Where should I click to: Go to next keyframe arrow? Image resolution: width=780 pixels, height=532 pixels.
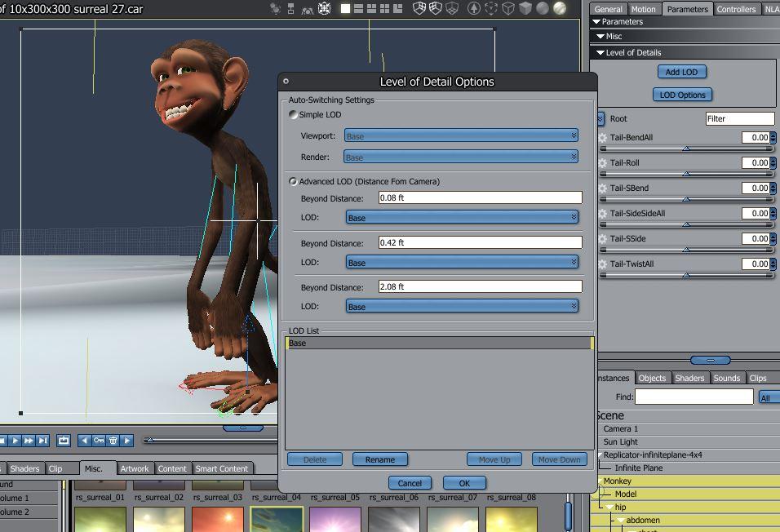click(127, 441)
